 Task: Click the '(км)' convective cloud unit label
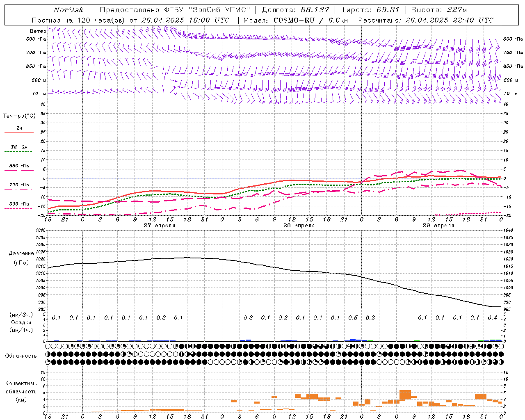click(21, 399)
